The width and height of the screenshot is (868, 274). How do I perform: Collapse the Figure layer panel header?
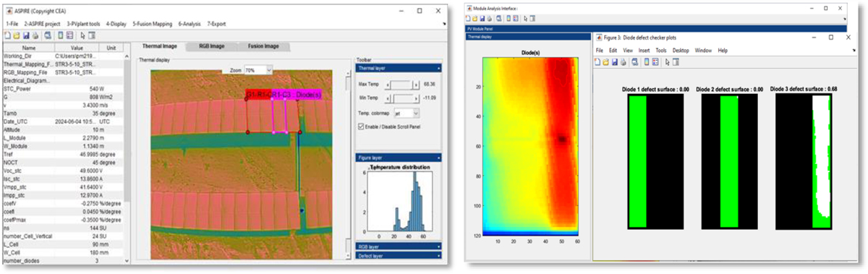tap(399, 157)
